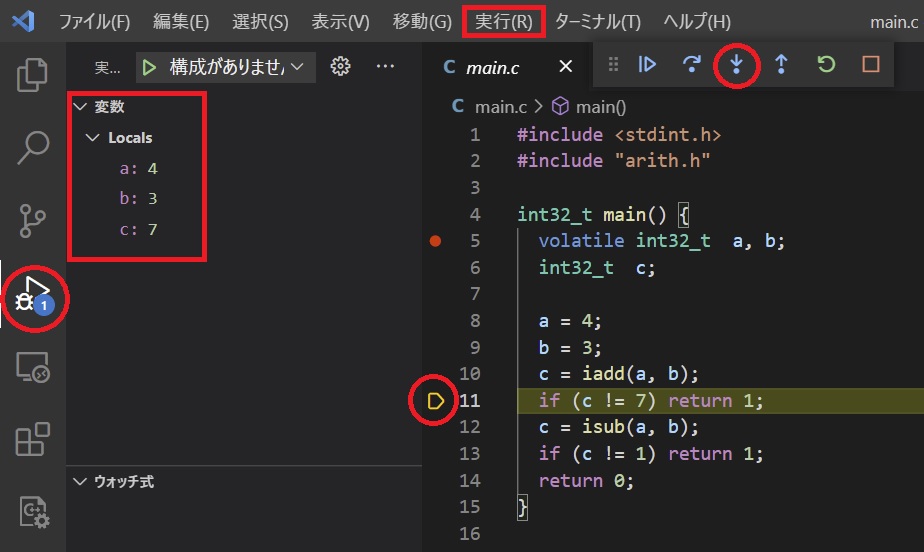Continue debugging execution
The height and width of the screenshot is (552, 924).
click(647, 64)
